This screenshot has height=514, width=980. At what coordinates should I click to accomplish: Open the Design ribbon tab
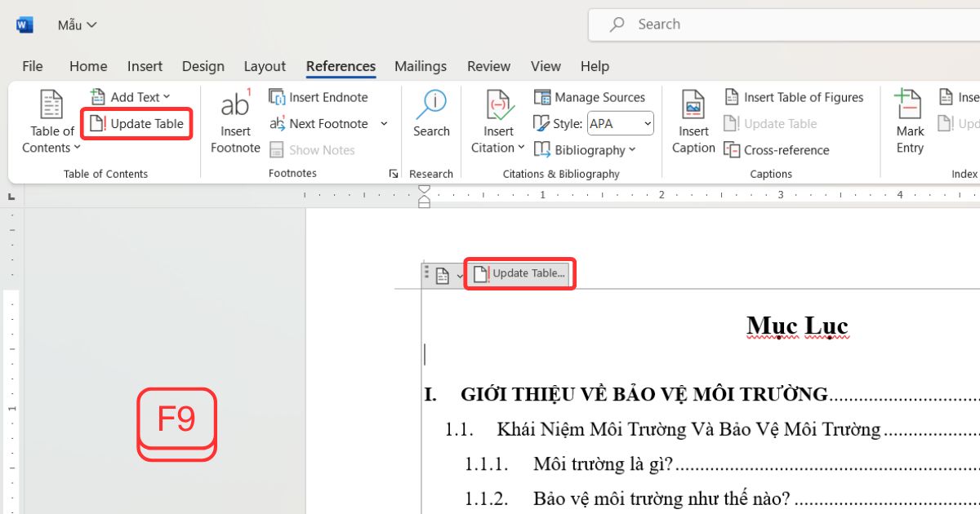[203, 66]
